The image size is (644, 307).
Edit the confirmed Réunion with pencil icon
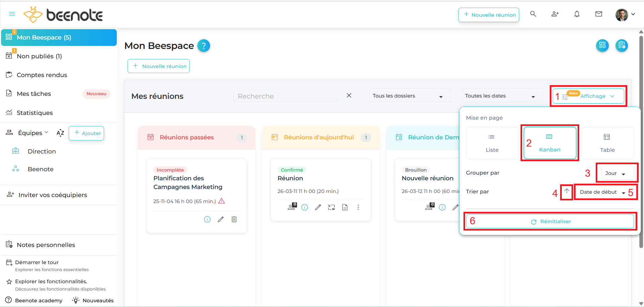318,207
